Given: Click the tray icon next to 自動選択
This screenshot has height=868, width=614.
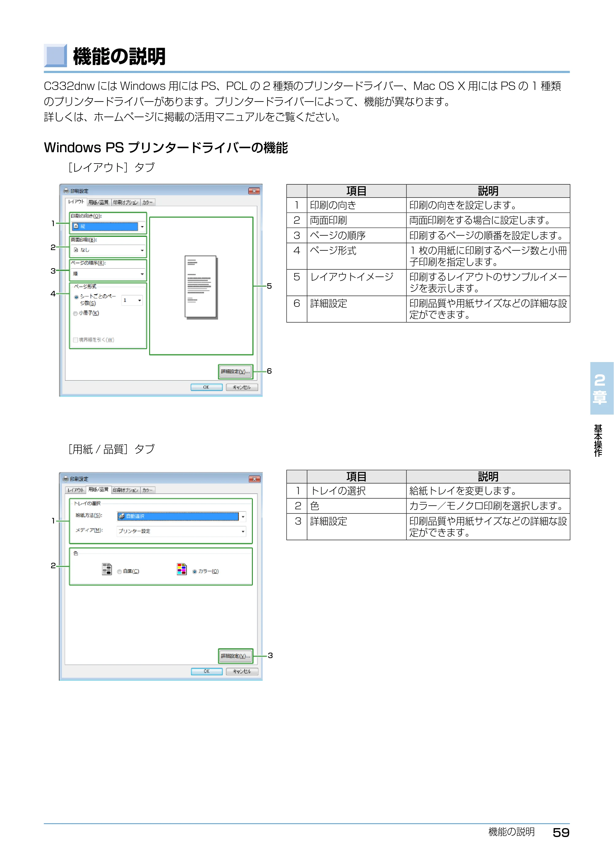Looking at the screenshot, I should click(x=122, y=516).
